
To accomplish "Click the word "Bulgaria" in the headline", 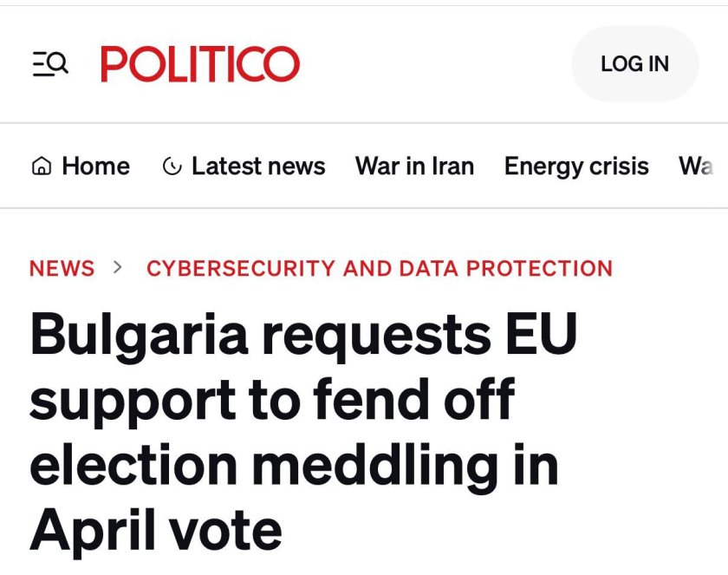I will click(x=139, y=336).
